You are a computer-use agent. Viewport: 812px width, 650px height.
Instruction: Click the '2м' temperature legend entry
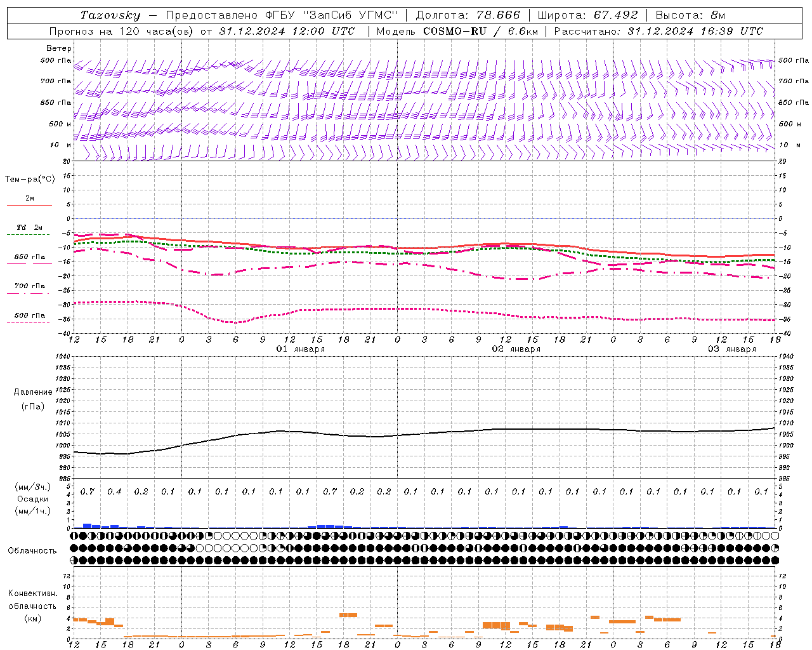point(30,199)
